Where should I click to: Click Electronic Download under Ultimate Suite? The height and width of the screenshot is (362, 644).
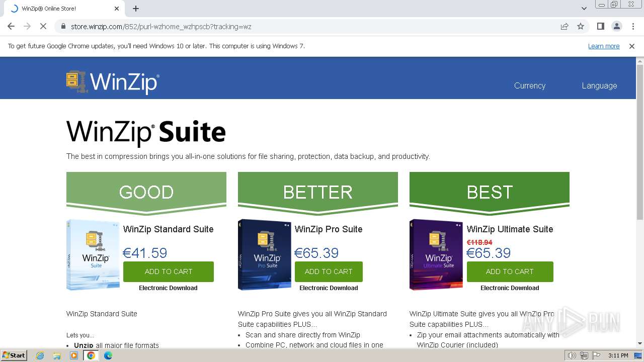(510, 288)
